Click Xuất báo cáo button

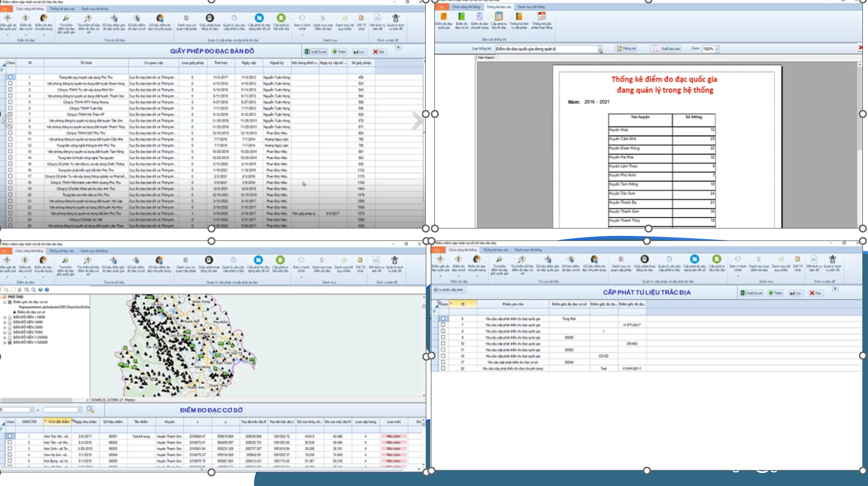coord(667,49)
